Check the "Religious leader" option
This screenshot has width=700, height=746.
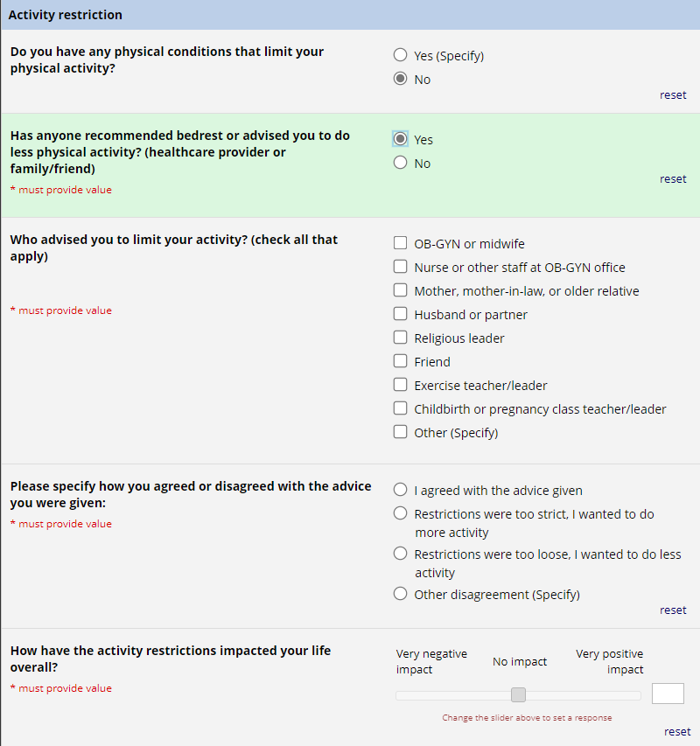click(x=400, y=337)
